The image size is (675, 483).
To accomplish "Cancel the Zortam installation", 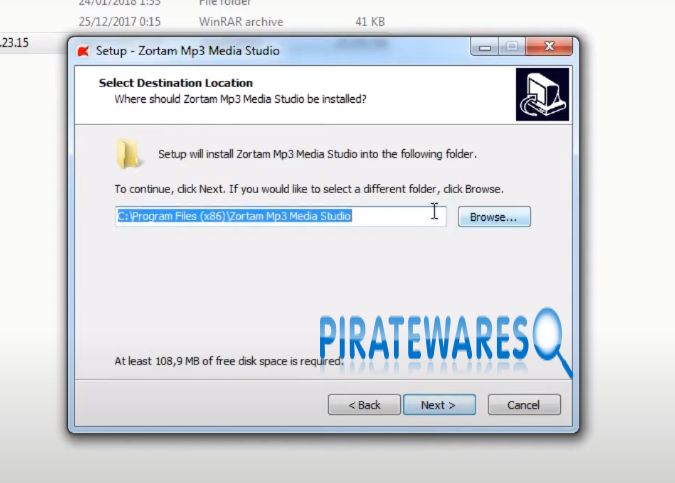I will click(x=523, y=405).
